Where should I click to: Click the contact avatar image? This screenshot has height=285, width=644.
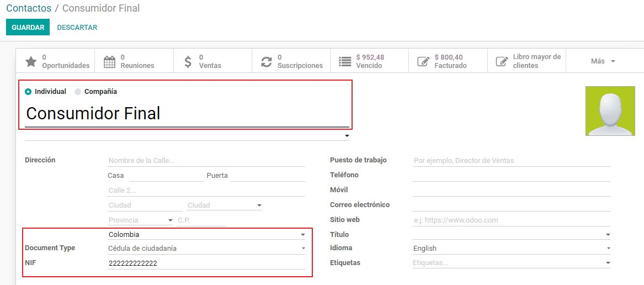pos(610,110)
